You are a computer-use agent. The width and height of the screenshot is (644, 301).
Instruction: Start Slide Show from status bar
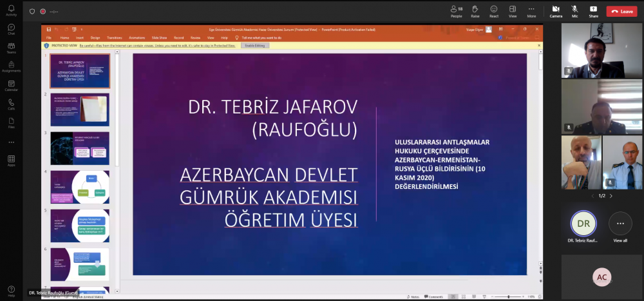(484, 296)
